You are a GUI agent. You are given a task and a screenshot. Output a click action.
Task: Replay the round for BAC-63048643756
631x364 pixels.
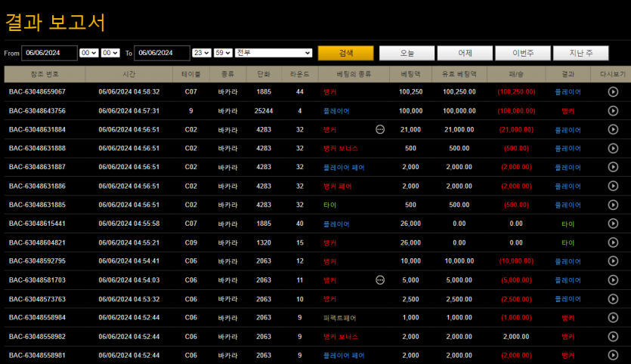613,110
